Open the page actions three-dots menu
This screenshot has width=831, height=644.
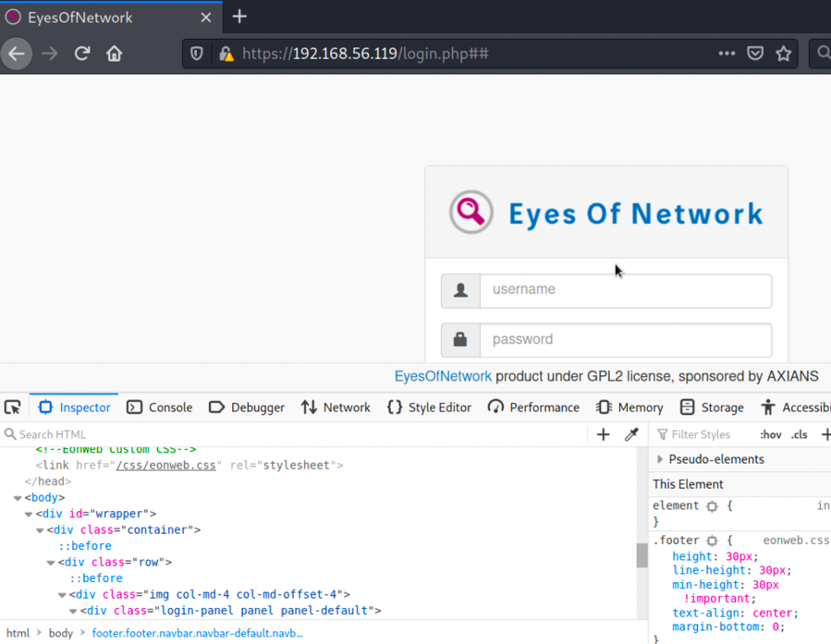tap(727, 54)
